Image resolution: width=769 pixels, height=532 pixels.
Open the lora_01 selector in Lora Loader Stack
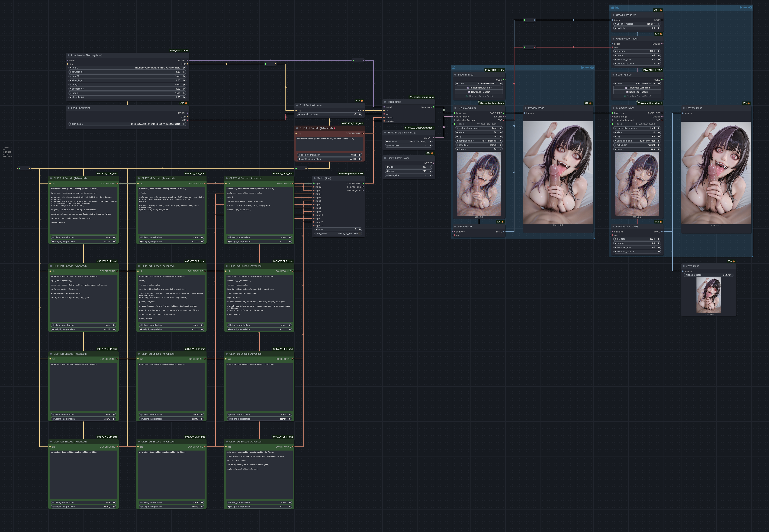[x=127, y=68]
